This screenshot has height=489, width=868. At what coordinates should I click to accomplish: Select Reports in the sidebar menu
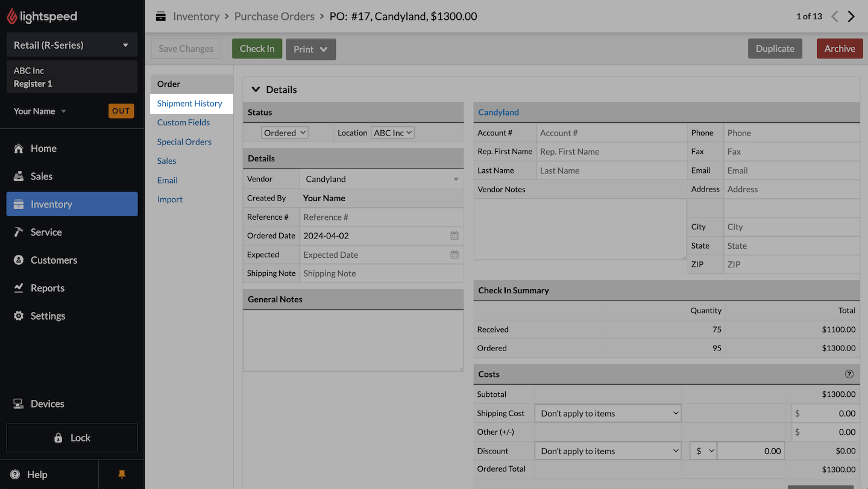tap(48, 288)
